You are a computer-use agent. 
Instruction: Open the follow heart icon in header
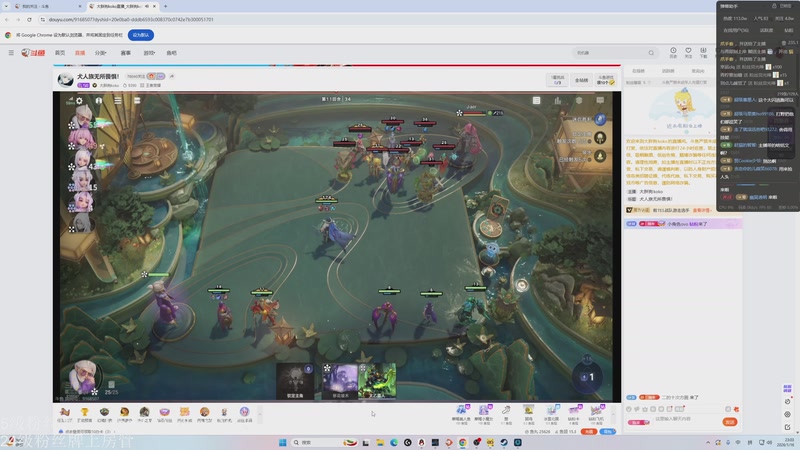688,52
